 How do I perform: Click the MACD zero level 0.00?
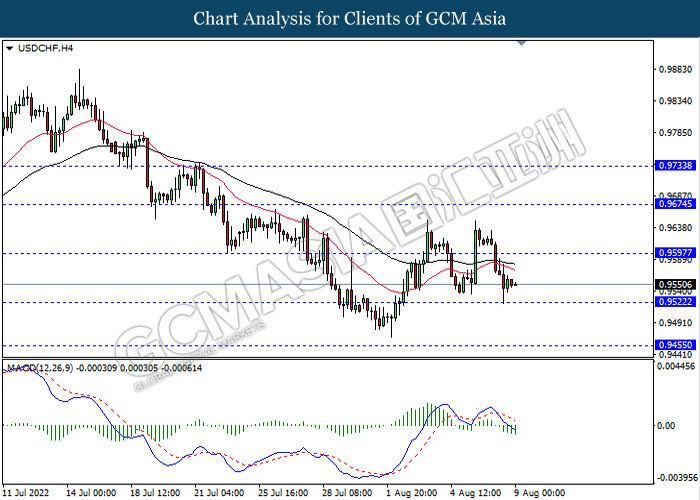666,426
